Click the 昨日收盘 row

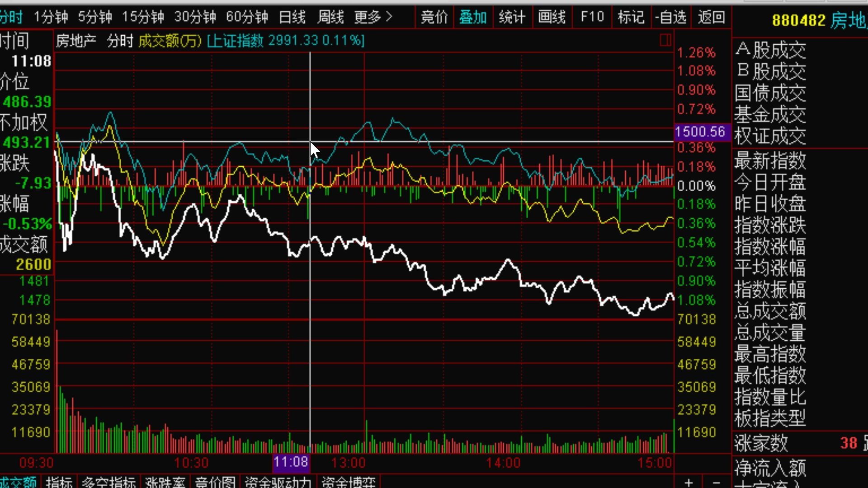770,203
